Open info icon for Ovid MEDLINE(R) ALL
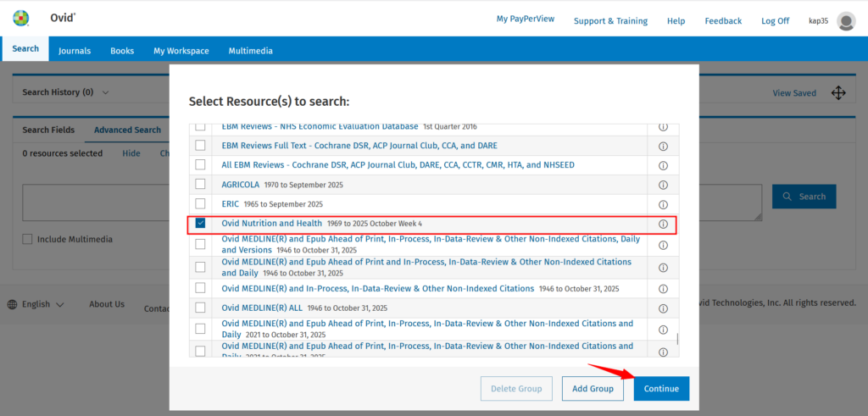868x416 pixels. click(663, 308)
